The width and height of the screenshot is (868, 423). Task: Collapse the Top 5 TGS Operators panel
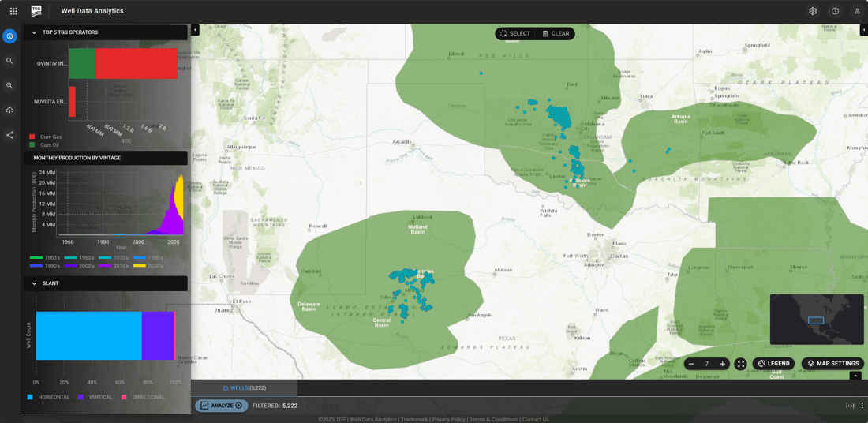34,32
